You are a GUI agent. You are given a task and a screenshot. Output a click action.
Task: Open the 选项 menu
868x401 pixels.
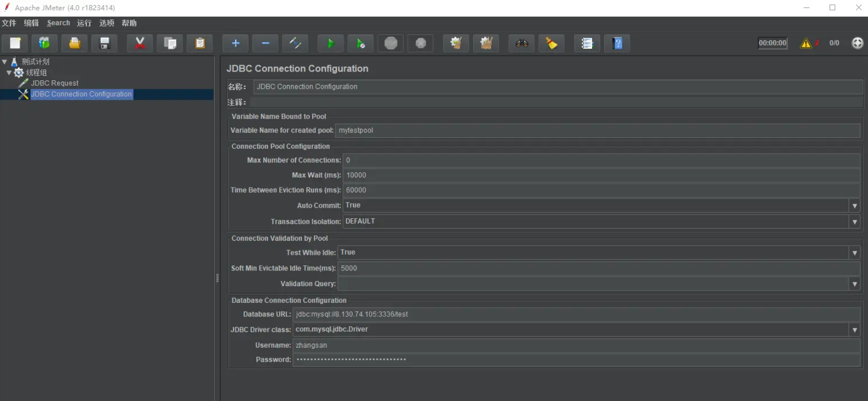click(x=107, y=23)
